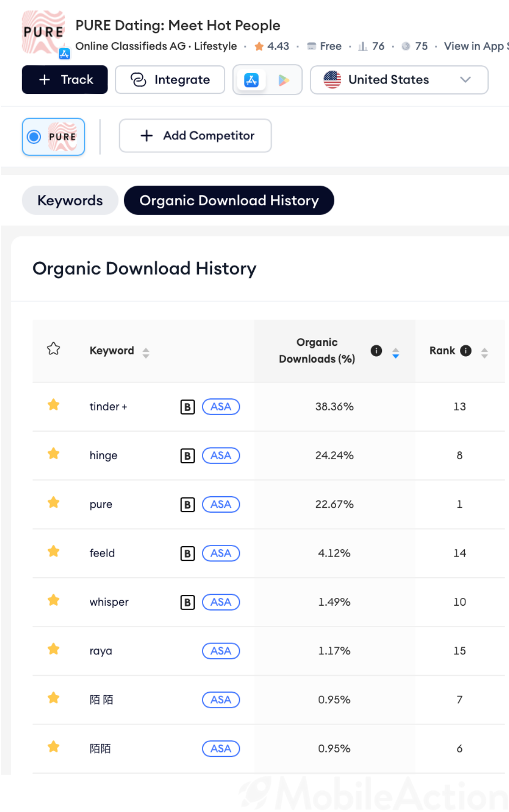Click ASA badge in raya row
509x812 pixels.
tap(221, 651)
